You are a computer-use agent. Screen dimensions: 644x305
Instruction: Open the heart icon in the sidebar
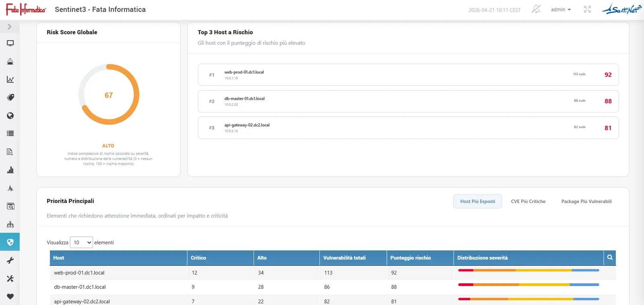click(10, 297)
